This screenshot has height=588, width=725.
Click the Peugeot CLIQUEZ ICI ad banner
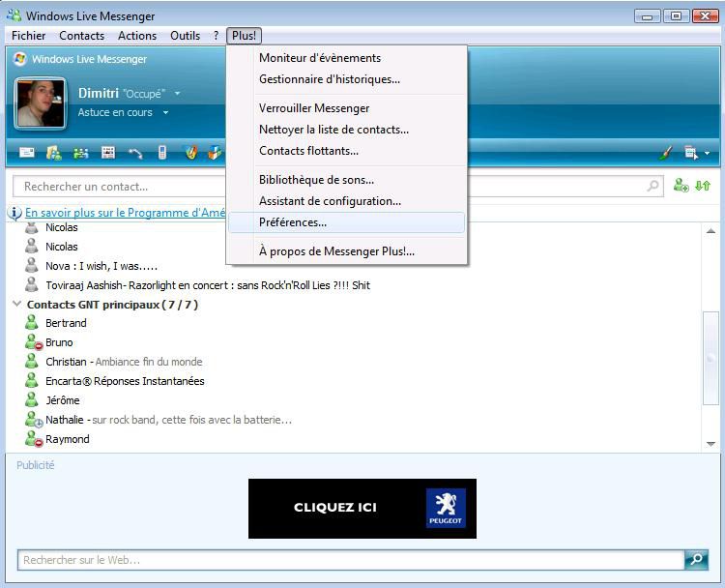point(362,509)
